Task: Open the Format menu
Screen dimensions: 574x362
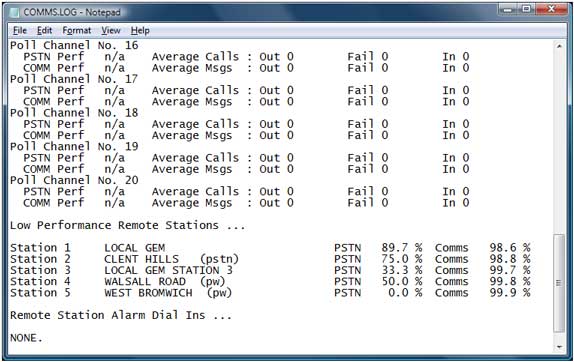Action: tap(77, 31)
